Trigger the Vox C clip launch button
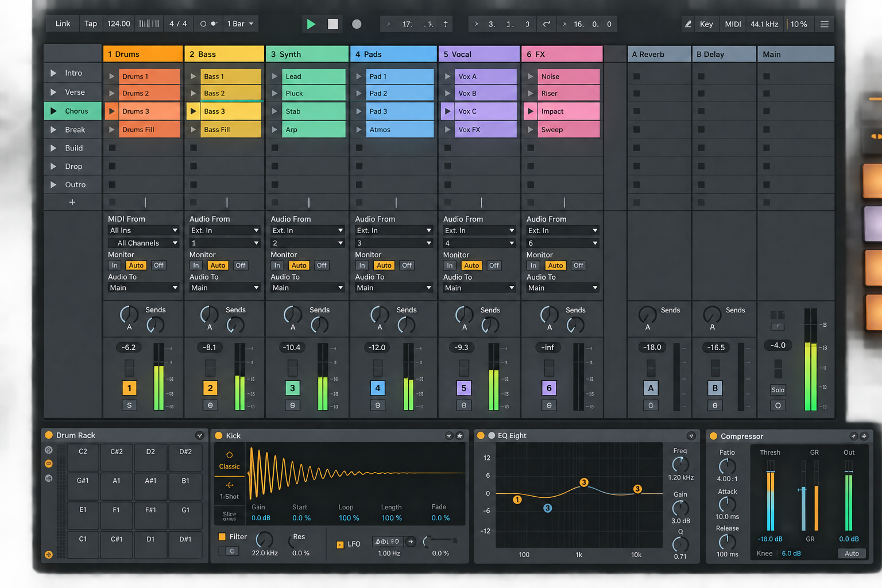This screenshot has height=588, width=882. point(448,111)
